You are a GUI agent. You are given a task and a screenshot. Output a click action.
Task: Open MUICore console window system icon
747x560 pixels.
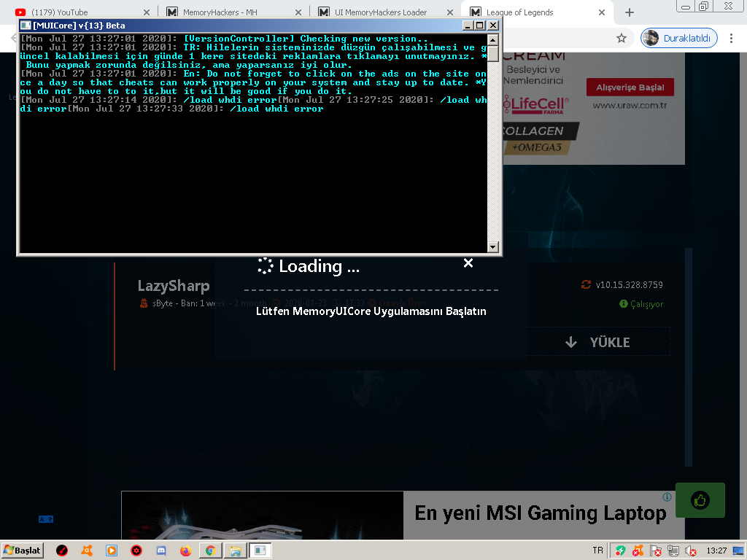pyautogui.click(x=26, y=26)
